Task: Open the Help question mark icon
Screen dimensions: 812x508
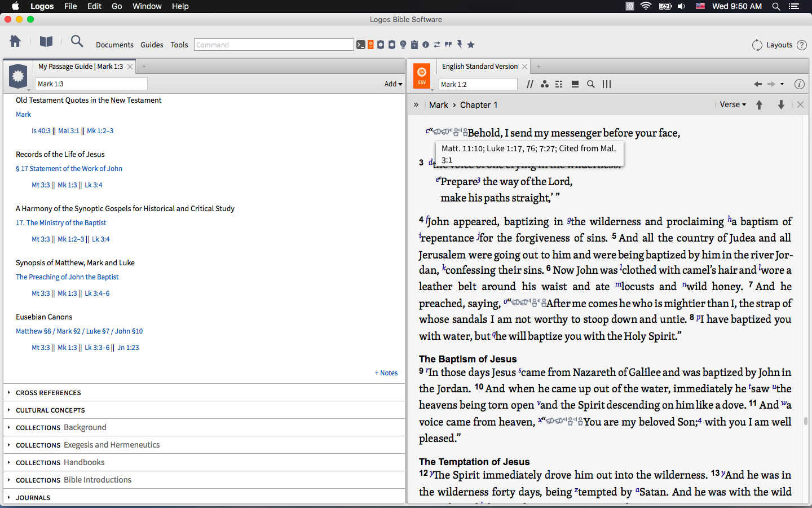Action: click(802, 45)
